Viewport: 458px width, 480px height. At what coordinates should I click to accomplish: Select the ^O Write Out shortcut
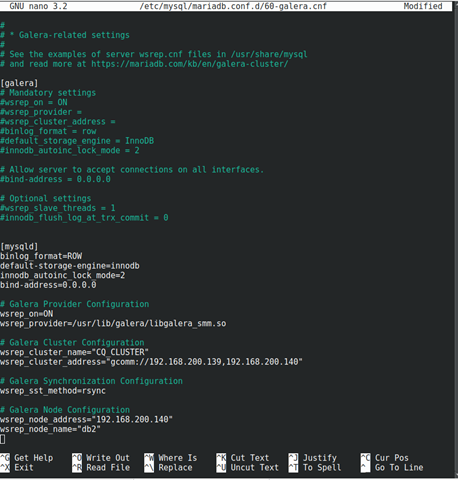101,458
